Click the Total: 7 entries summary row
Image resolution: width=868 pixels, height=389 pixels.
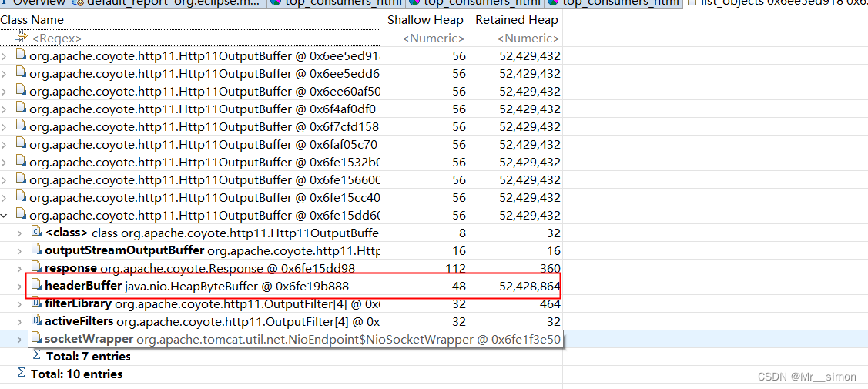coord(89,356)
